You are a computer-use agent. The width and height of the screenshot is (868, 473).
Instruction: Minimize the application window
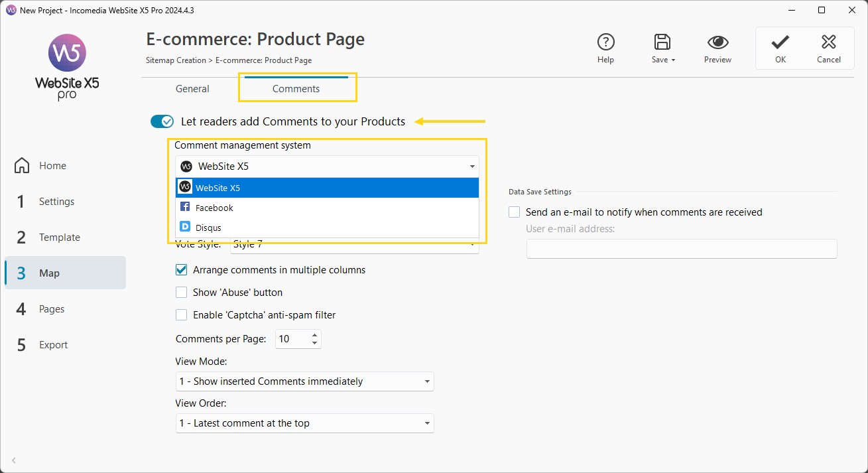pyautogui.click(x=792, y=10)
